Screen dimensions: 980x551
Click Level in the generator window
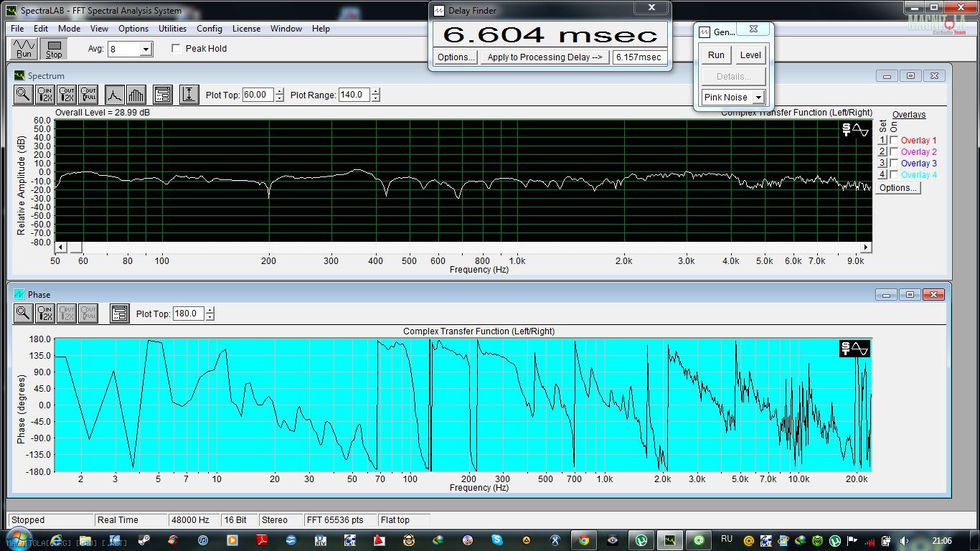coord(750,55)
